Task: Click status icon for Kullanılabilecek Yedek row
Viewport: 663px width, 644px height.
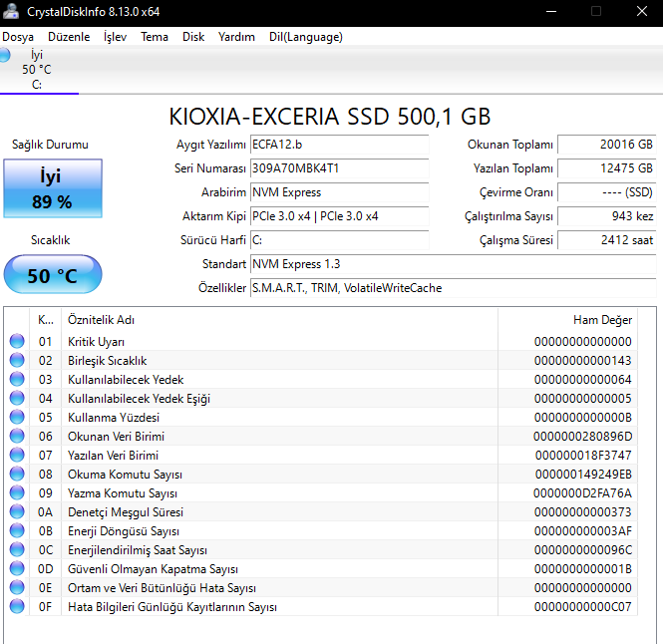Action: [17, 379]
